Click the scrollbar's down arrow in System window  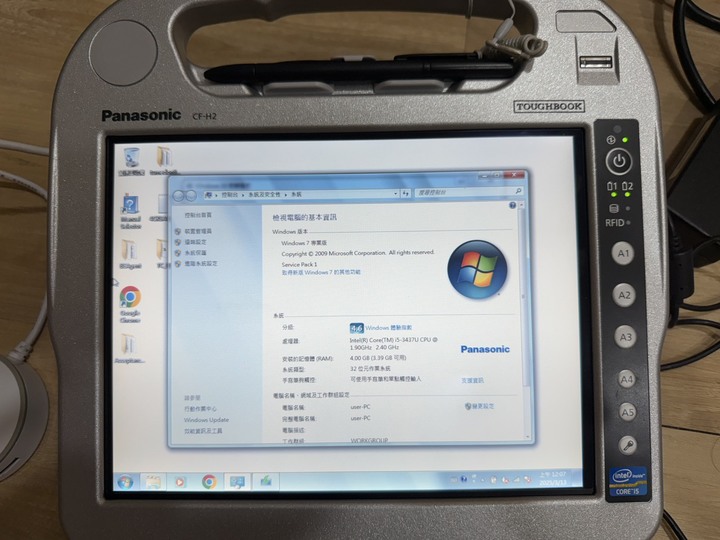(527, 437)
